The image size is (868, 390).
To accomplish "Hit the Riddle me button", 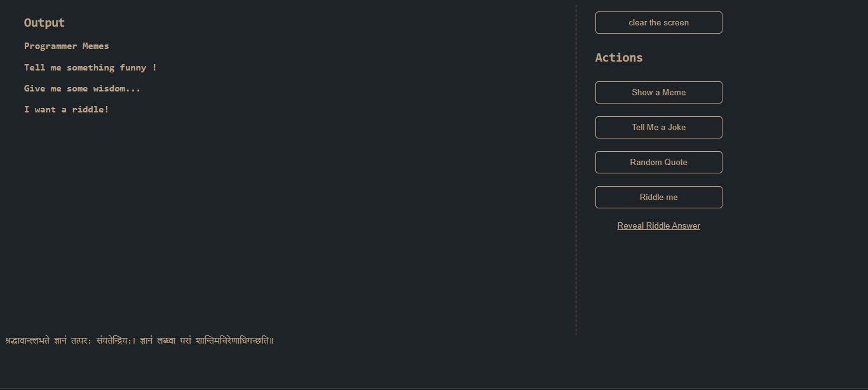I will tap(658, 197).
